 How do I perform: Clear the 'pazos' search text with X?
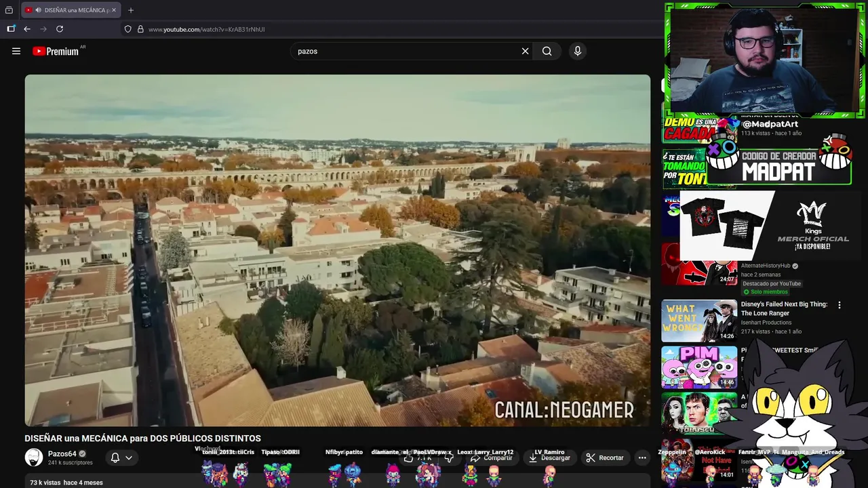point(525,51)
